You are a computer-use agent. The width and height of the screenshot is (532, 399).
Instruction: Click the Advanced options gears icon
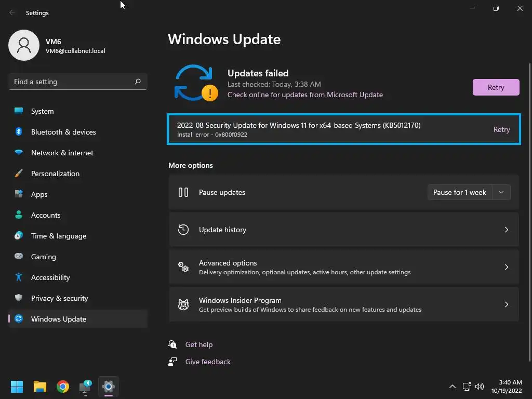pos(183,267)
